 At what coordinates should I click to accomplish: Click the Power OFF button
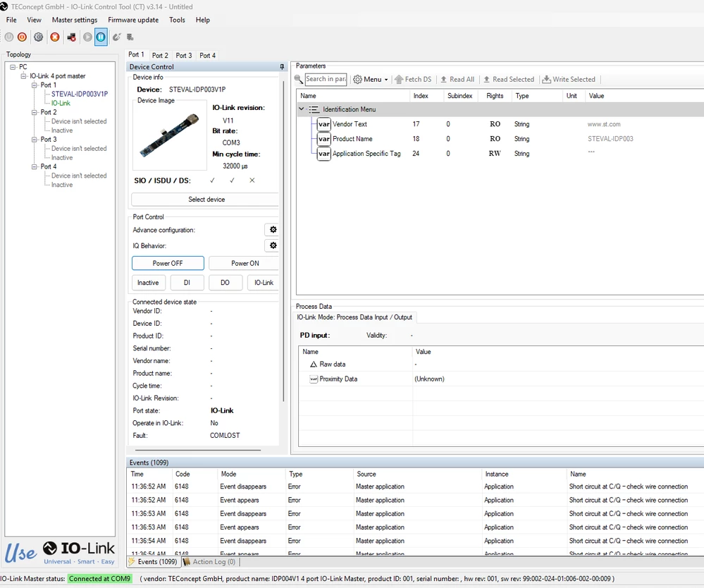(168, 263)
